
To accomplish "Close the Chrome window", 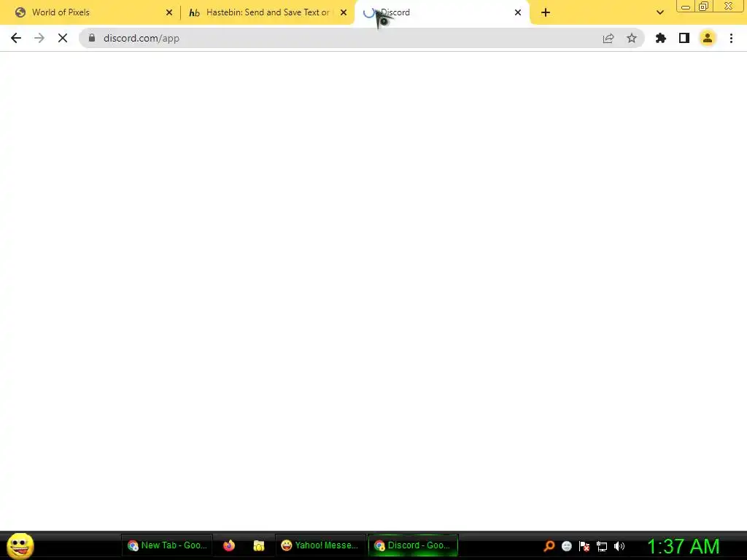I will [728, 6].
